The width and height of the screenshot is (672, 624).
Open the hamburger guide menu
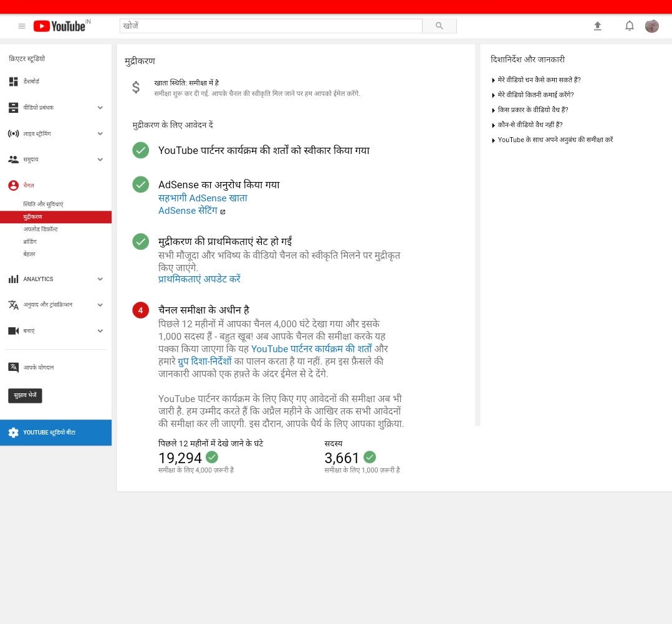point(22,26)
